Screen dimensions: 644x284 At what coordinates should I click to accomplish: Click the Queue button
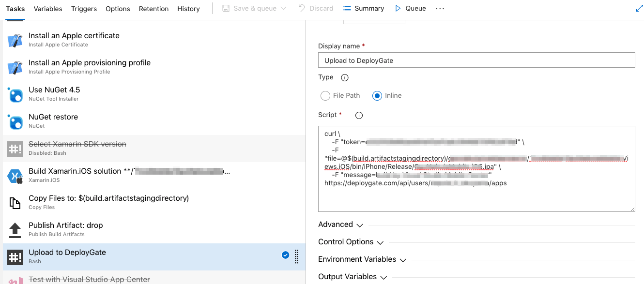click(411, 8)
